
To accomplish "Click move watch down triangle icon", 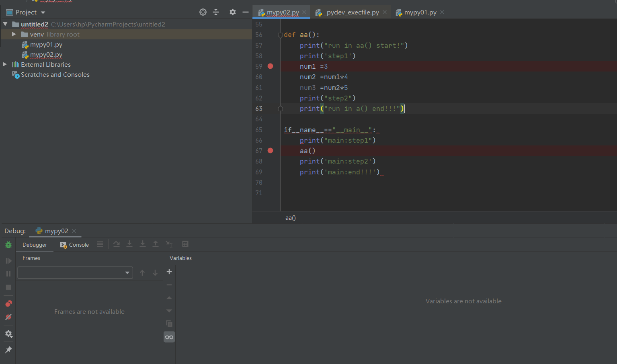I will 169,311.
